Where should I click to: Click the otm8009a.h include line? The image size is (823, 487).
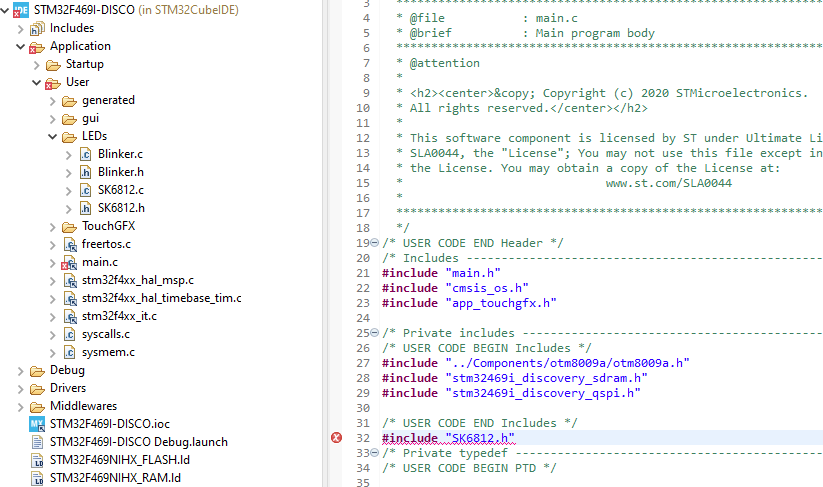pos(536,363)
